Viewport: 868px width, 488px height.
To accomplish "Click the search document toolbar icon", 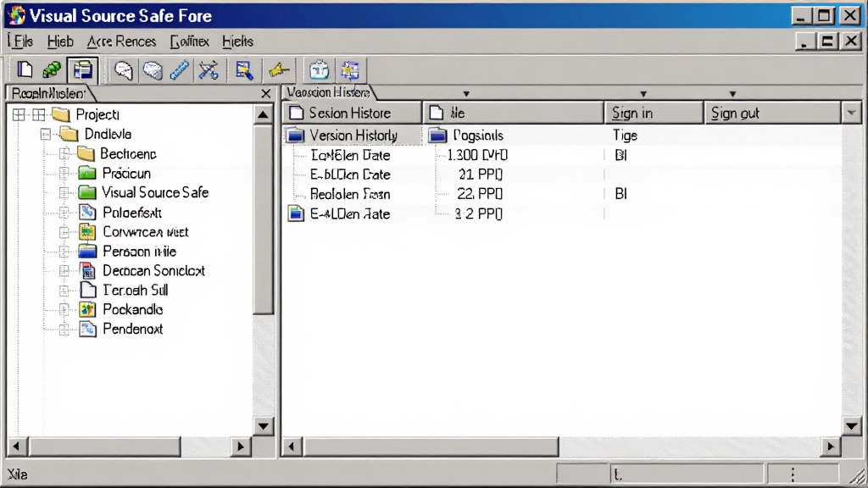I will click(244, 70).
